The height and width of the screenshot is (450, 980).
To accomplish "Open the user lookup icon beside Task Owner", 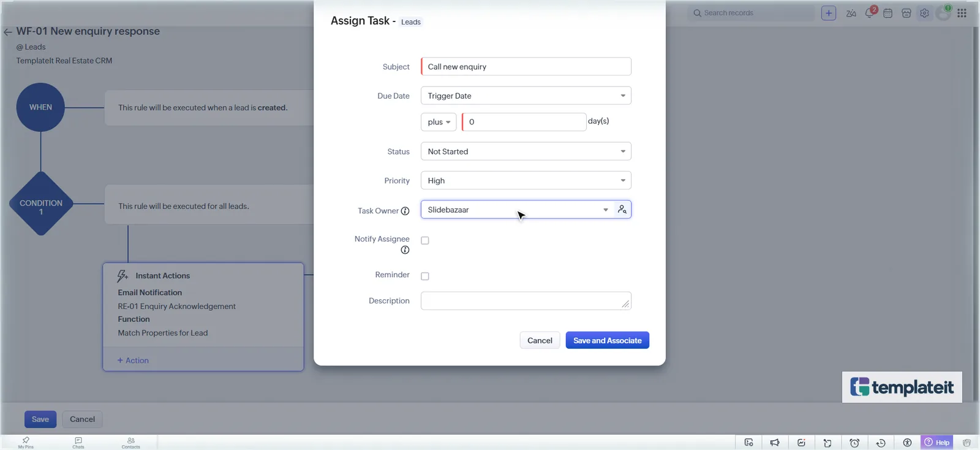I will click(x=622, y=210).
